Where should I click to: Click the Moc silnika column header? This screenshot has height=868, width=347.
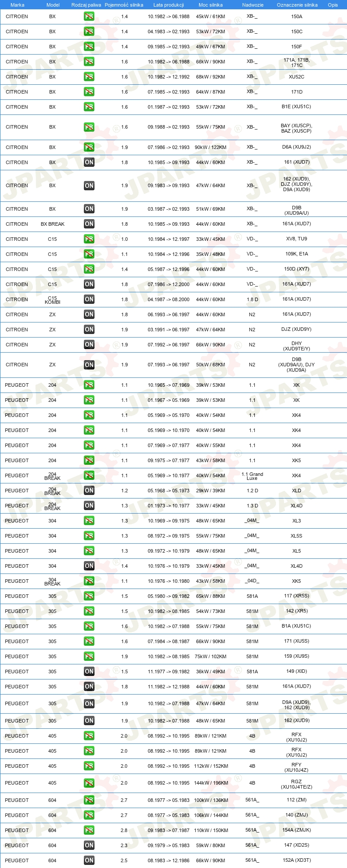coord(211,5)
